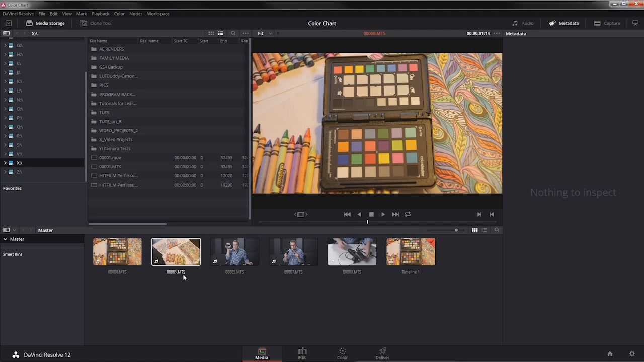Image resolution: width=644 pixels, height=362 pixels.
Task: Search media storage with the magnifier icon
Action: [233, 33]
